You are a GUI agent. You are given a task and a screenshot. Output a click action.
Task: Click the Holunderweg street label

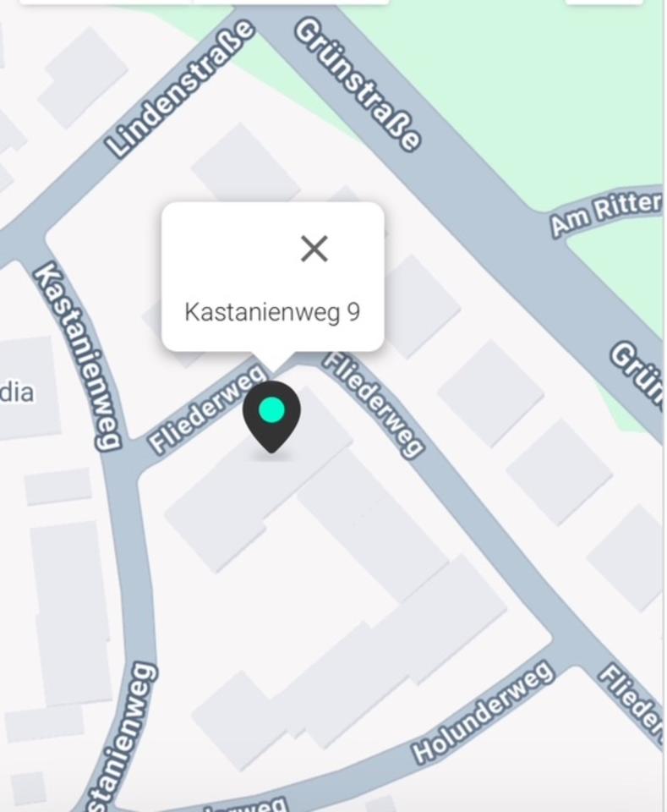click(483, 711)
